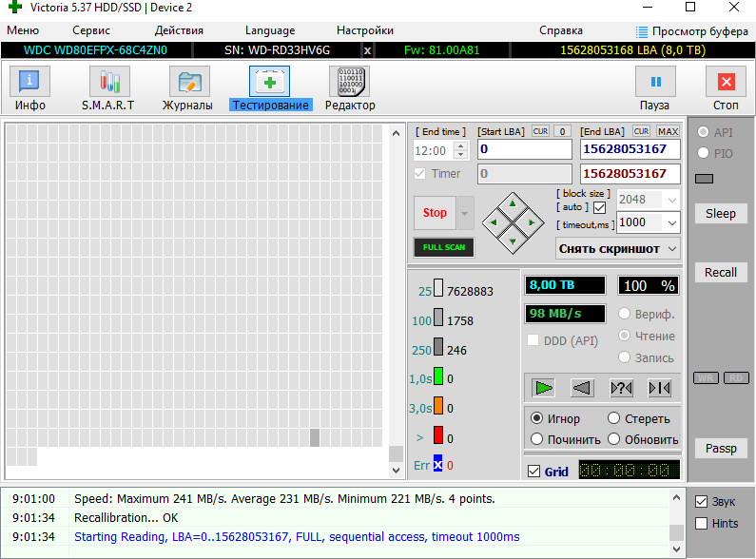Screen dimensions: 756x559
Task: Click the reverse scan direction button
Action: coord(582,388)
